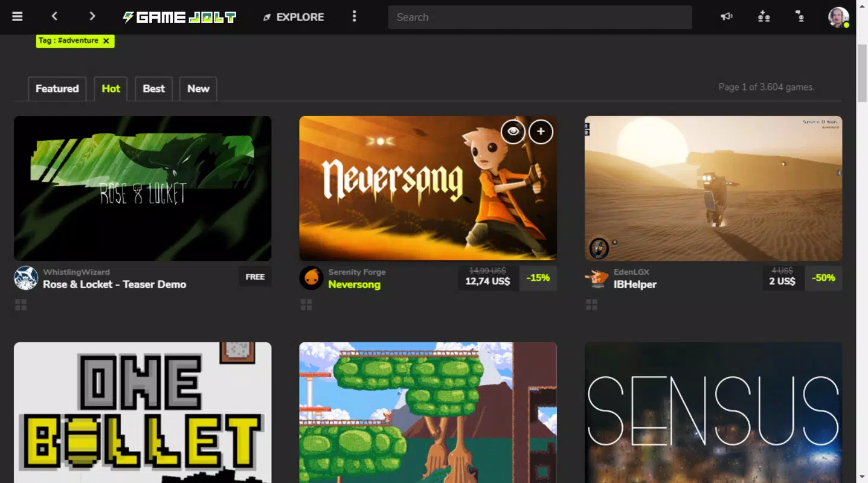The height and width of the screenshot is (483, 868).
Task: Toggle the eye icon on Neversong
Action: [x=513, y=132]
